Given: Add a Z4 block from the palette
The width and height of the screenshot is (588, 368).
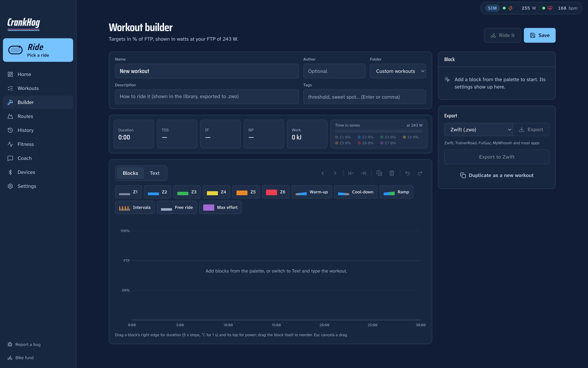Looking at the screenshot, I should pos(216,192).
